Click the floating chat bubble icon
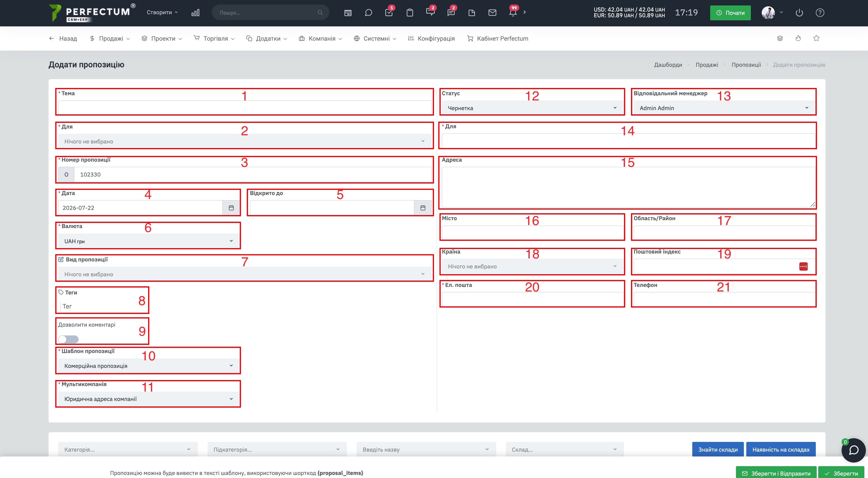 (x=853, y=450)
